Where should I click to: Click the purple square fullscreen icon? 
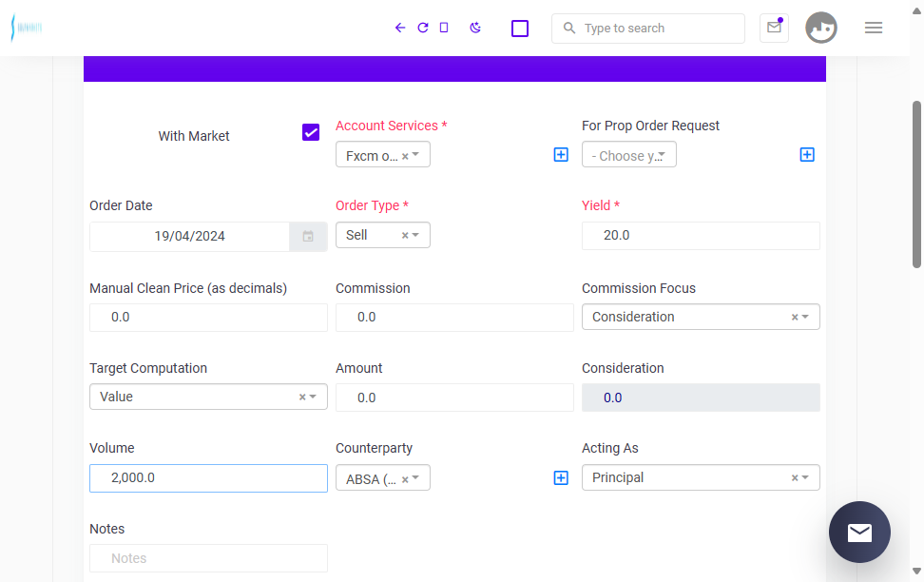520,29
